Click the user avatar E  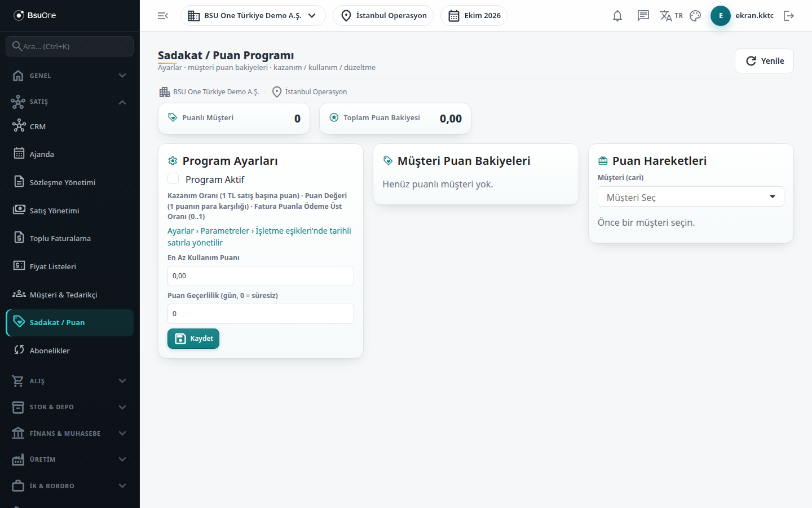click(721, 16)
